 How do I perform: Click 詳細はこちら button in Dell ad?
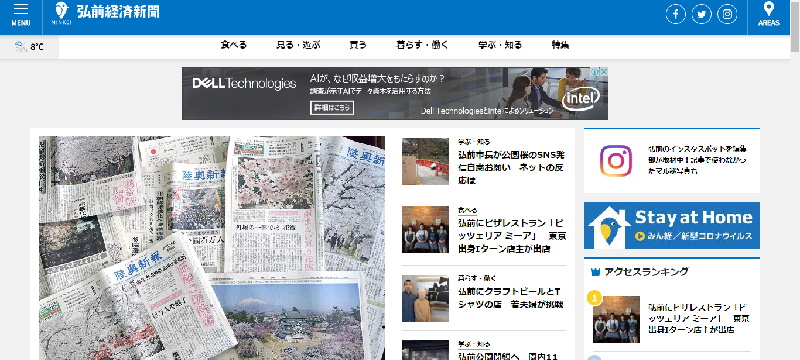coord(332,108)
